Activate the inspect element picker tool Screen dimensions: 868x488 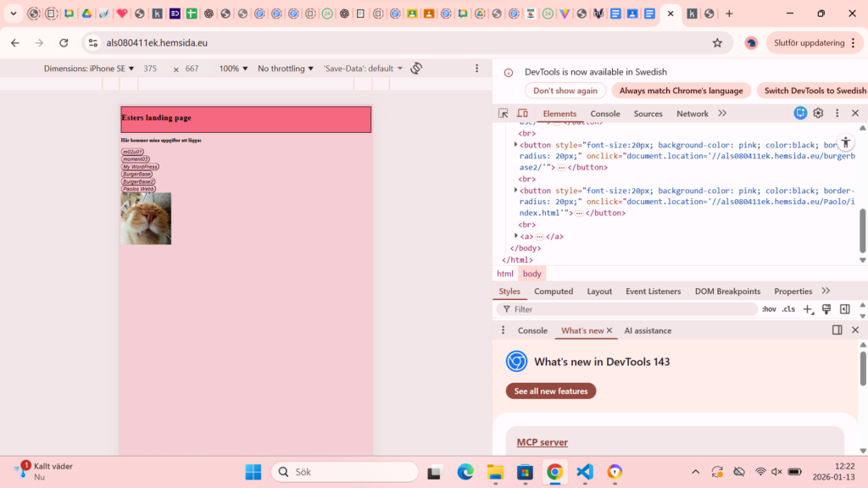click(504, 114)
